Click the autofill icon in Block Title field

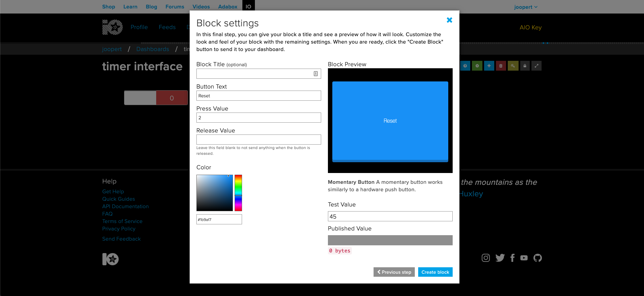point(315,74)
